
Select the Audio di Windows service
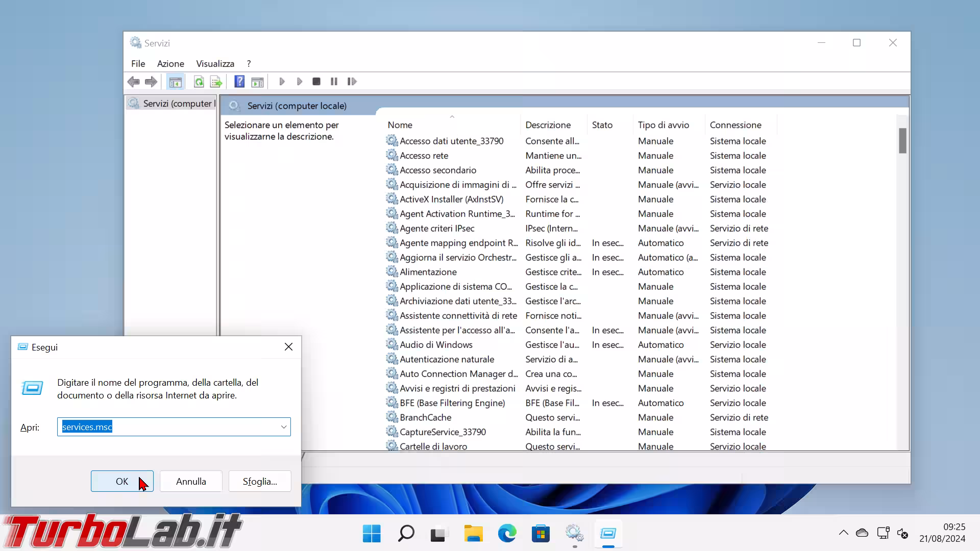[436, 345]
